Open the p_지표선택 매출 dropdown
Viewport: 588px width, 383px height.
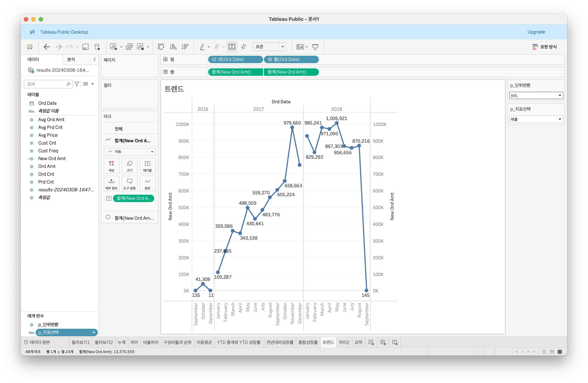[560, 119]
